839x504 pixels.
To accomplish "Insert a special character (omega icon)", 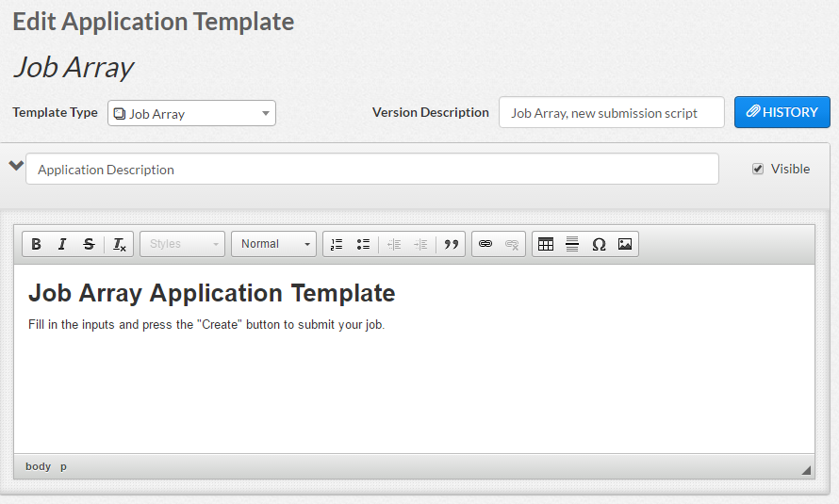I will pos(599,244).
